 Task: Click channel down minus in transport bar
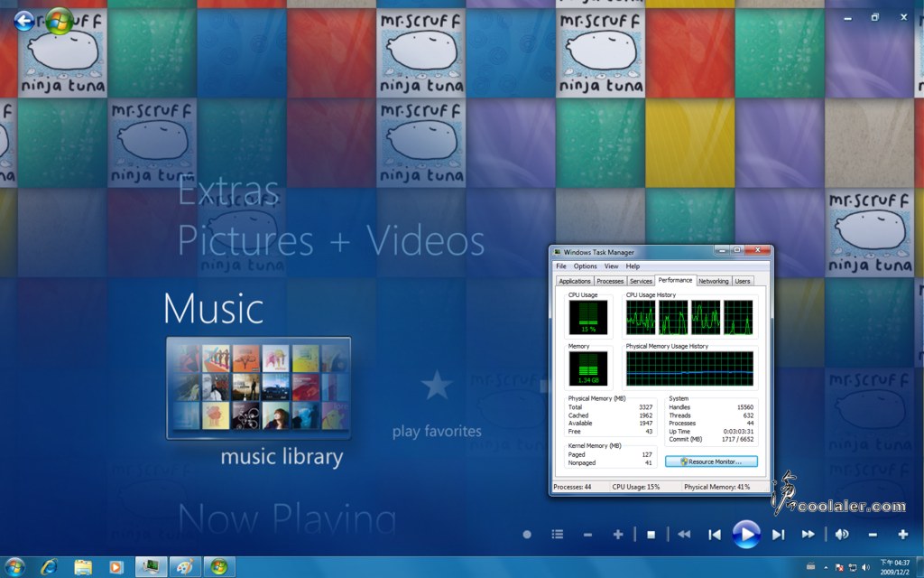click(587, 535)
